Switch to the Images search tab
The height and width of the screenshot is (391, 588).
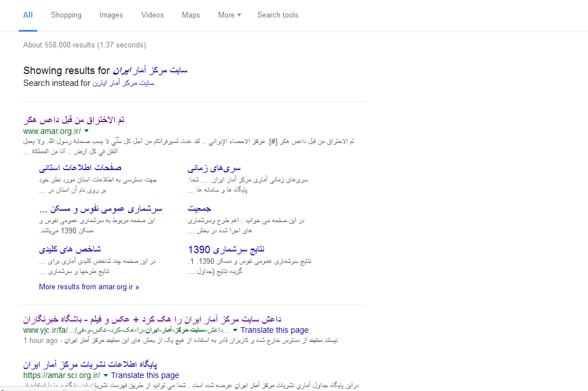[x=111, y=15]
